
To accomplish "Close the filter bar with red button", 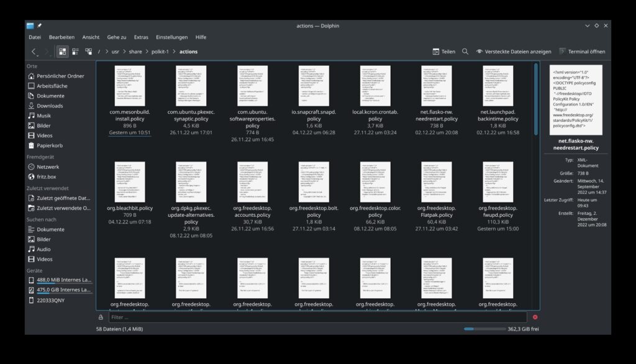I will [535, 317].
